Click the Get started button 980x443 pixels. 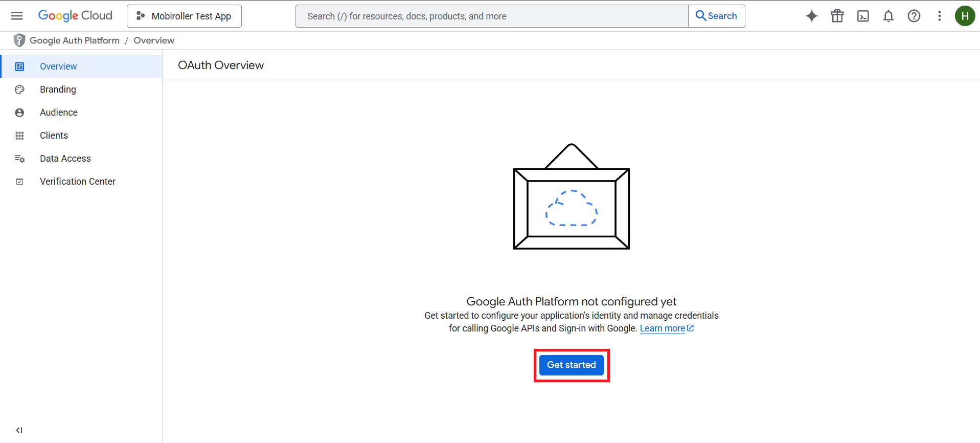pyautogui.click(x=572, y=365)
